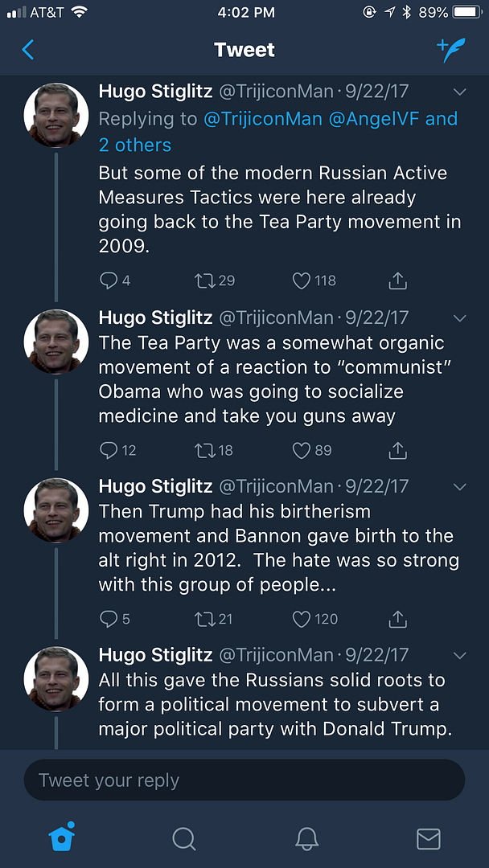Image resolution: width=489 pixels, height=868 pixels.
Task: Like the birtherism tweet with 120 likes
Action: [302, 619]
